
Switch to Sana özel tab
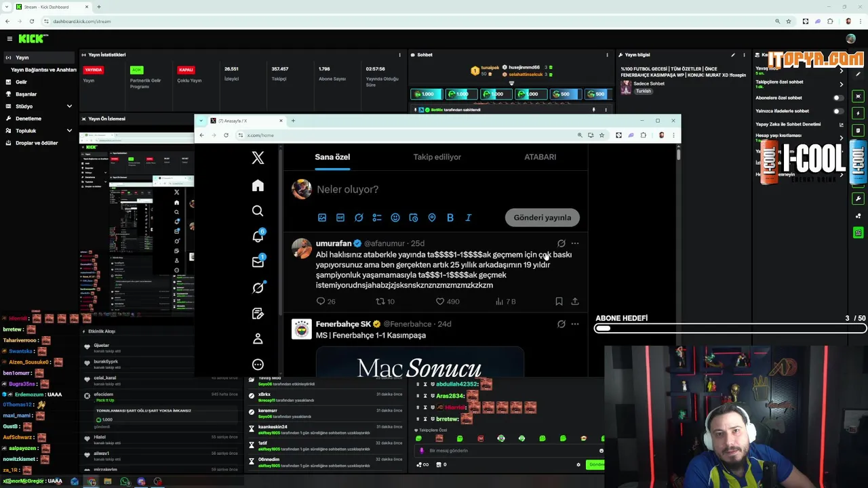(x=332, y=157)
